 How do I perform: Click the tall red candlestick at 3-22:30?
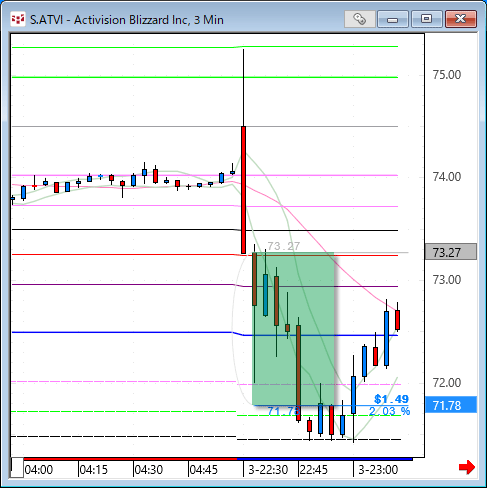pyautogui.click(x=244, y=190)
